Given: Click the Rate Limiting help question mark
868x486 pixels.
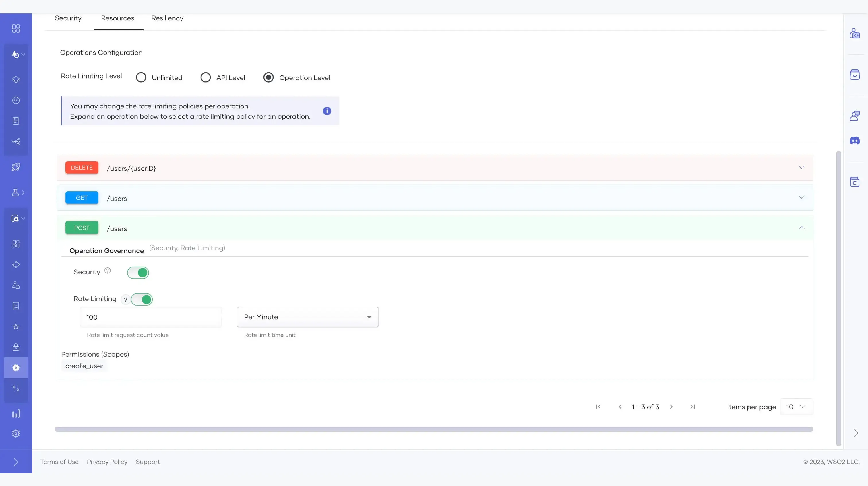Looking at the screenshot, I should (126, 300).
